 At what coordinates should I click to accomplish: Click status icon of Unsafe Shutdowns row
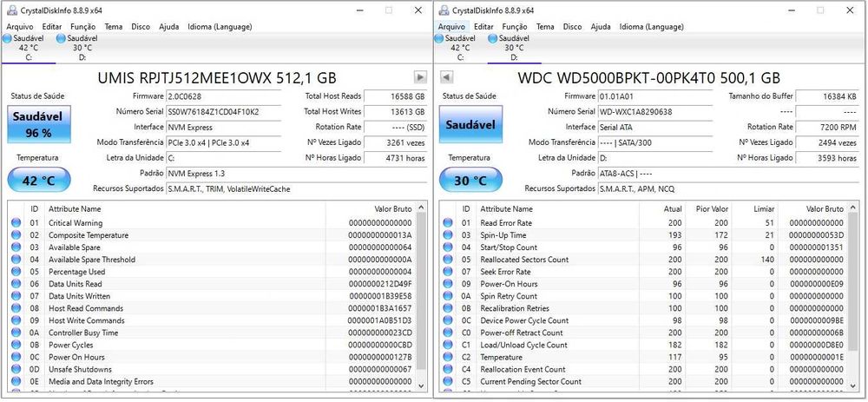(x=16, y=369)
